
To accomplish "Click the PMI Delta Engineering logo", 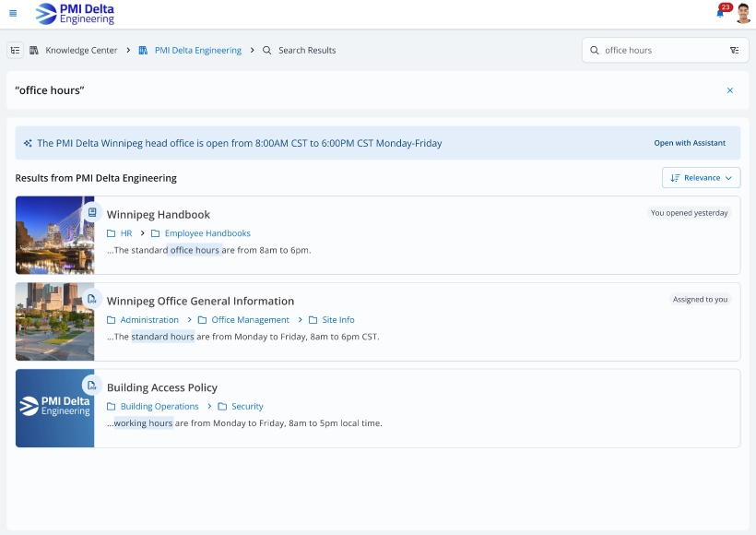I will point(76,14).
